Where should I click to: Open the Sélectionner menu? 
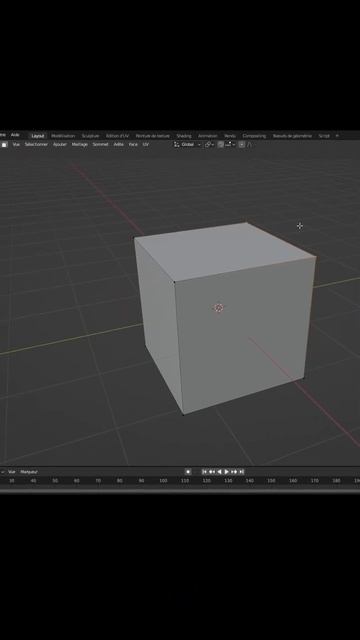(36, 144)
